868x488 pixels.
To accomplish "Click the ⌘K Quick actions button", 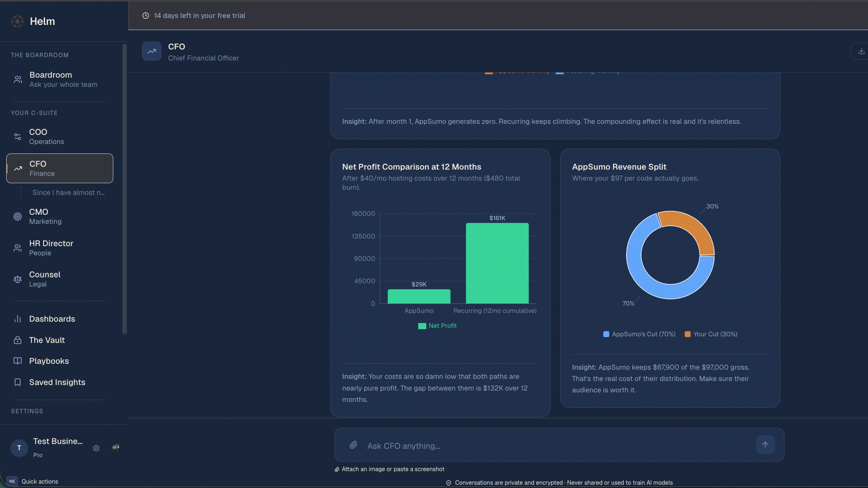I will pos(33,481).
